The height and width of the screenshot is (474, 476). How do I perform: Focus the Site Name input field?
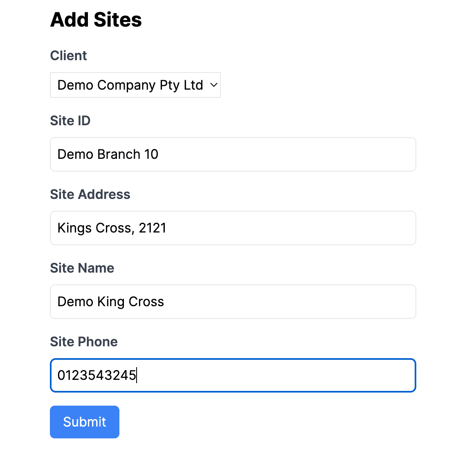click(233, 302)
